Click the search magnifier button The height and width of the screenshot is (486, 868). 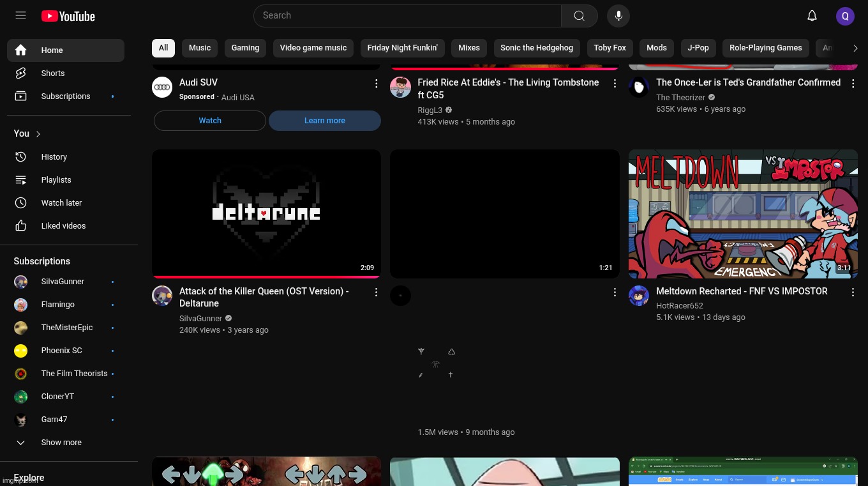tap(579, 16)
